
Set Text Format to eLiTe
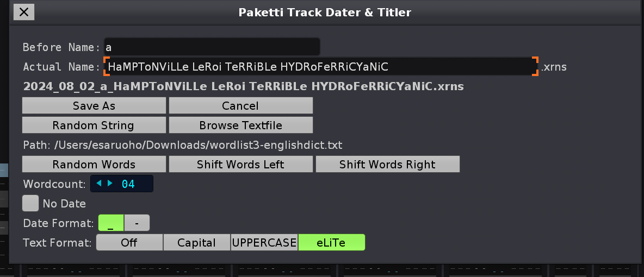pyautogui.click(x=331, y=243)
